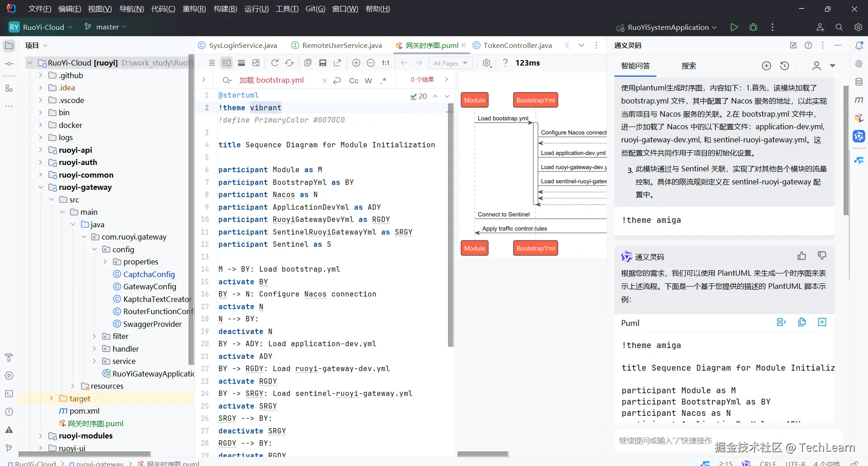Screen dimensions: 868x466
Task: Toggle preview-only view mode
Action: (x=241, y=63)
